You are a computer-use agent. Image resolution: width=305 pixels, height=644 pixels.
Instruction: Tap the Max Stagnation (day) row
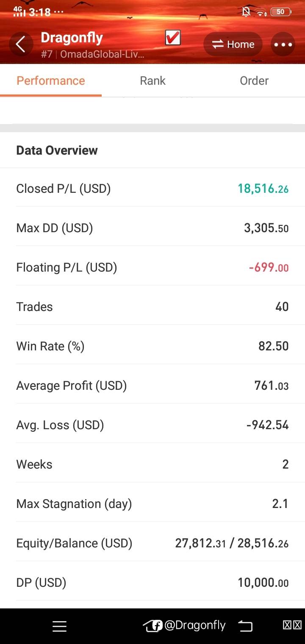152,504
